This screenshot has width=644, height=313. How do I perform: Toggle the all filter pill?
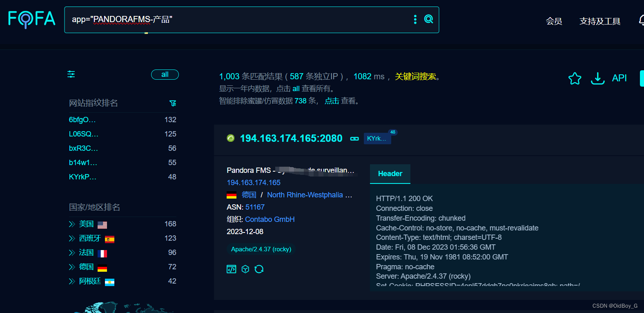pyautogui.click(x=165, y=74)
